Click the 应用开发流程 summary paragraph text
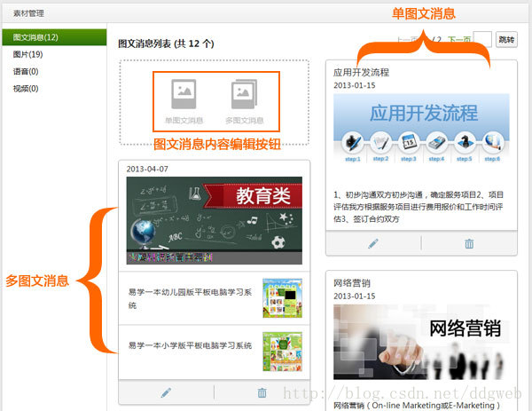532x411 pixels. click(419, 207)
